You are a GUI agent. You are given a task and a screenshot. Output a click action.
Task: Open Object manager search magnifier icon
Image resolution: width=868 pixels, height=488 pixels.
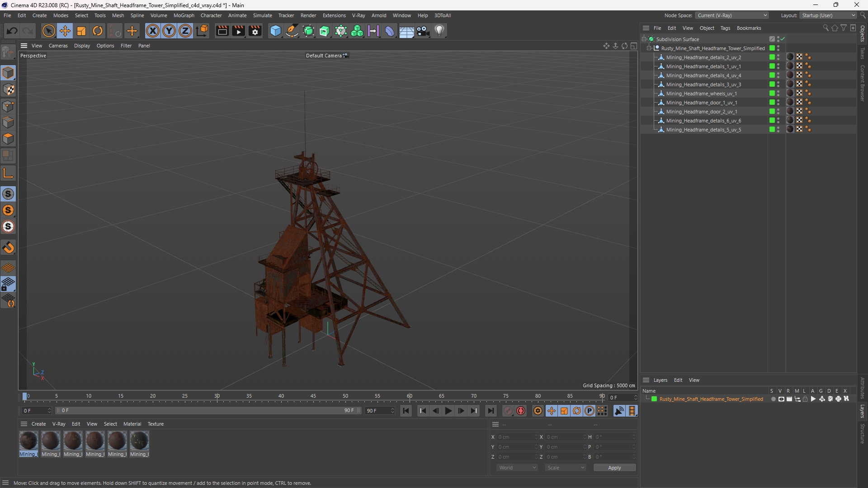click(x=826, y=28)
